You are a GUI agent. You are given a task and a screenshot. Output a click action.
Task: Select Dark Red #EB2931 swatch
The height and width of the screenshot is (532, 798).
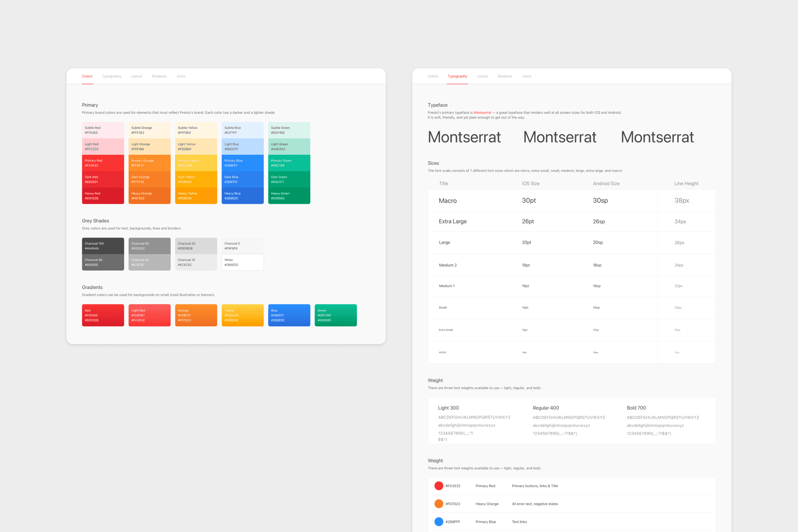pos(103,179)
